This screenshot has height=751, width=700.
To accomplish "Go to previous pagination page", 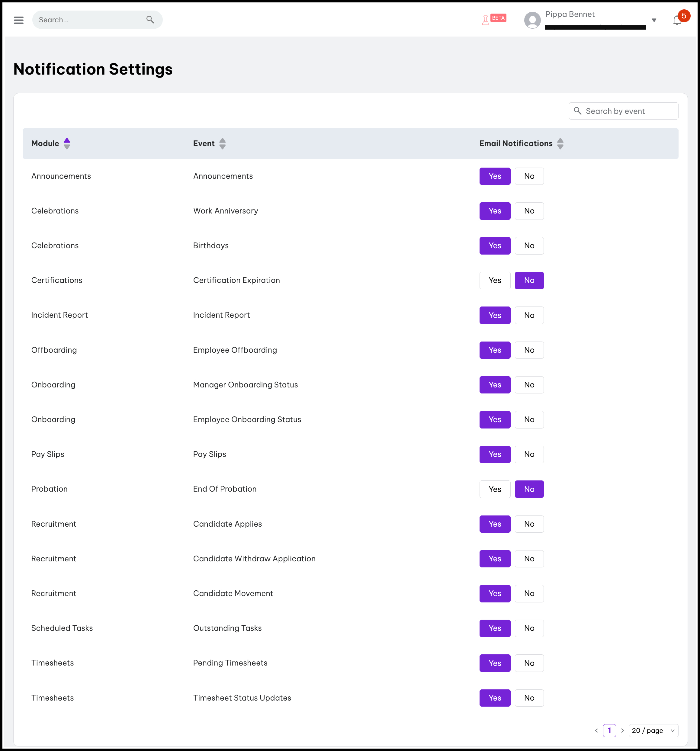I will 596,730.
